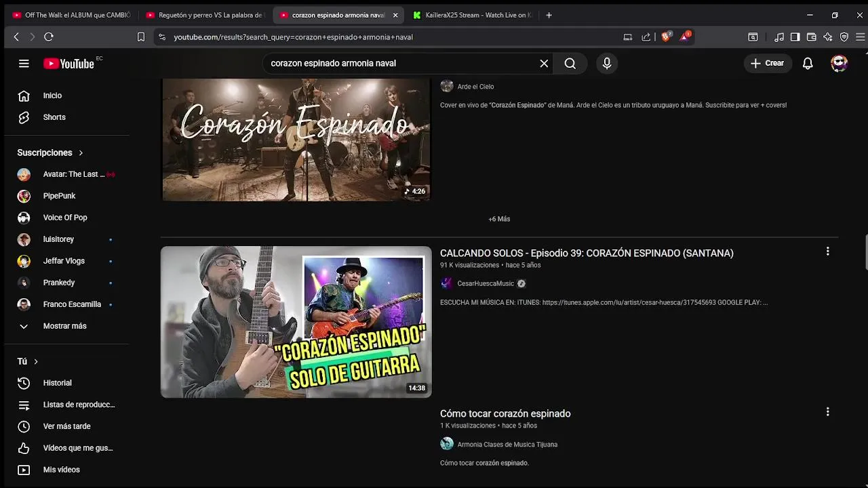Go back in browser history
The height and width of the screenshot is (488, 868).
click(x=16, y=37)
